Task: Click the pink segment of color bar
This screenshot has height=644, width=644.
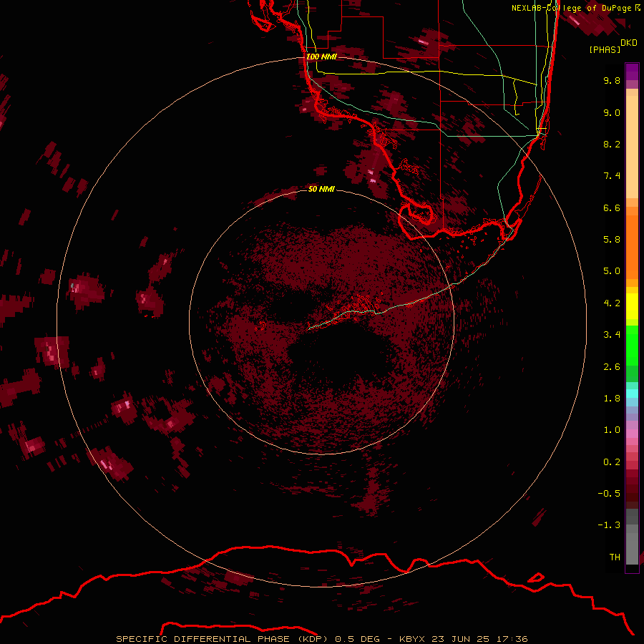Action: tap(632, 434)
